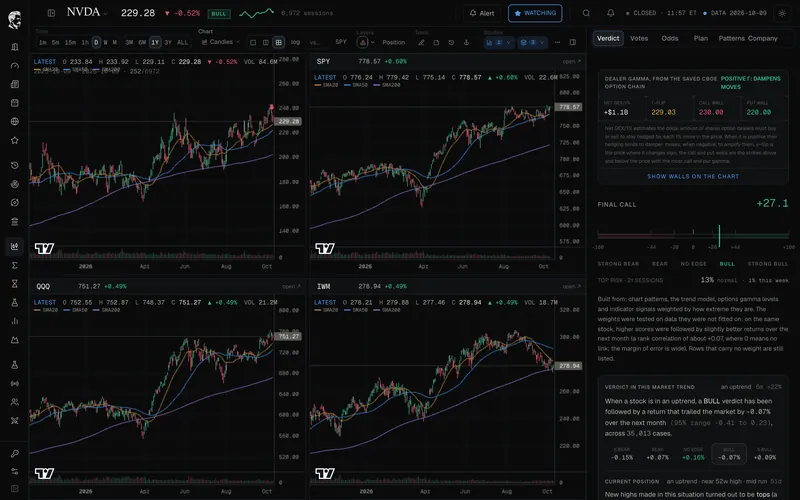Click the vs... compare input field
Screen dimensions: 800x500
315,42
